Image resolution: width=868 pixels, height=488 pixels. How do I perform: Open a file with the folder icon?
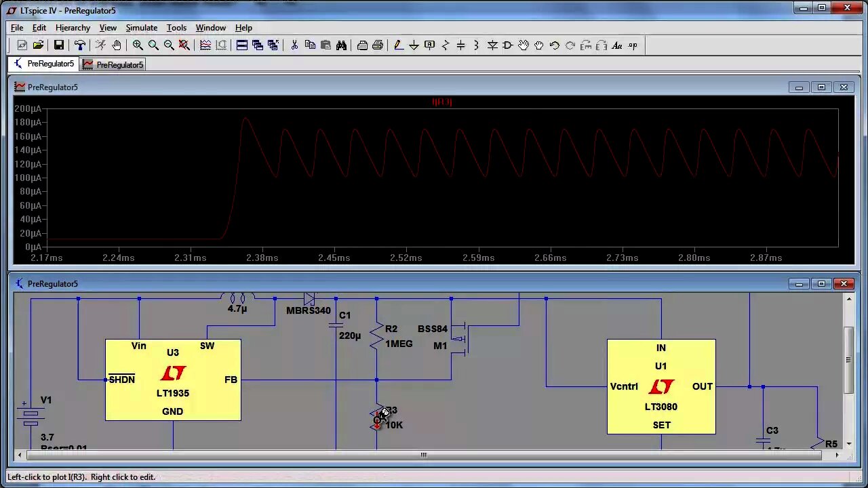click(x=38, y=45)
